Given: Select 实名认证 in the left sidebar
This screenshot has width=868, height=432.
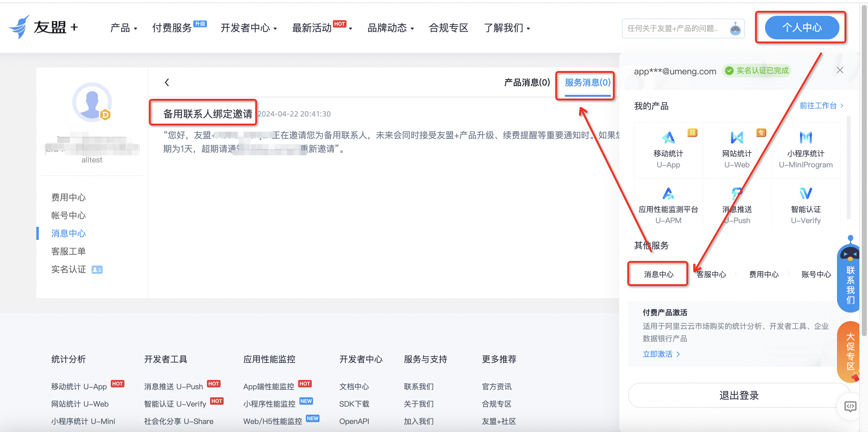Looking at the screenshot, I should click(68, 269).
